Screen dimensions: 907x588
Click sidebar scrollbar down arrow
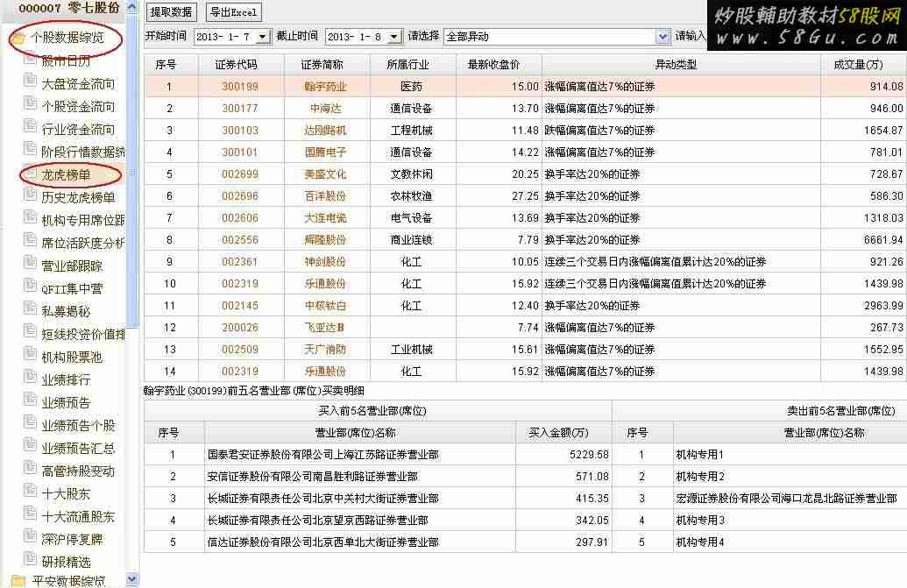click(131, 578)
